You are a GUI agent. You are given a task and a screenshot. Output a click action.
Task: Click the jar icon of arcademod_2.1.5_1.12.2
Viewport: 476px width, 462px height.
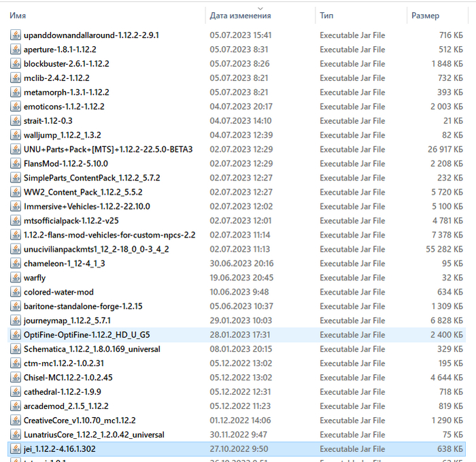pos(16,406)
